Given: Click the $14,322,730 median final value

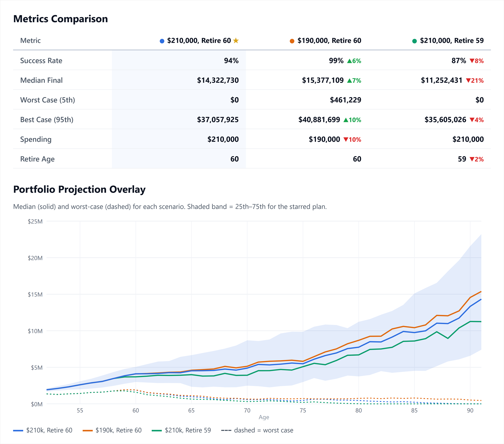Looking at the screenshot, I should (x=218, y=80).
